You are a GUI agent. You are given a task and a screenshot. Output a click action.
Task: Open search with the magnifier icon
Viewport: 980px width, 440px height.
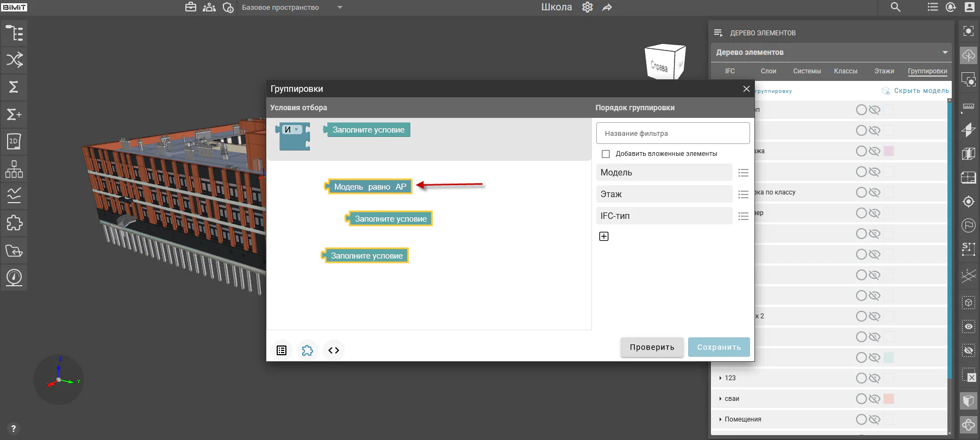(896, 7)
